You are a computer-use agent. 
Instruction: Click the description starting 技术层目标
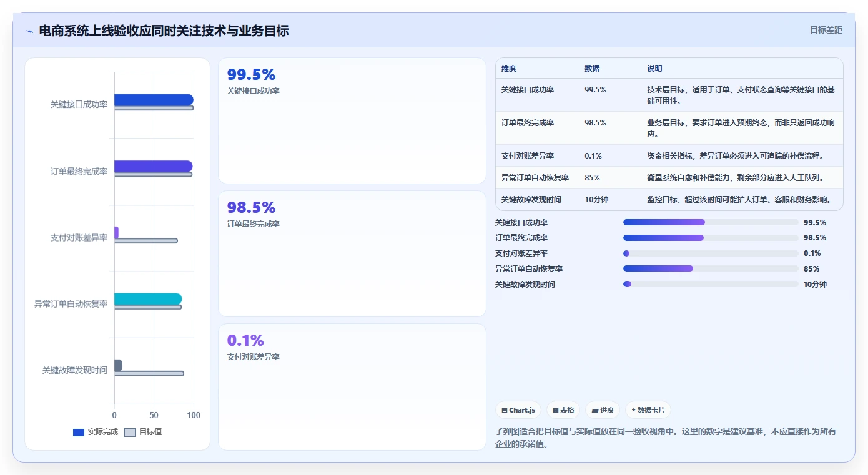(x=741, y=95)
